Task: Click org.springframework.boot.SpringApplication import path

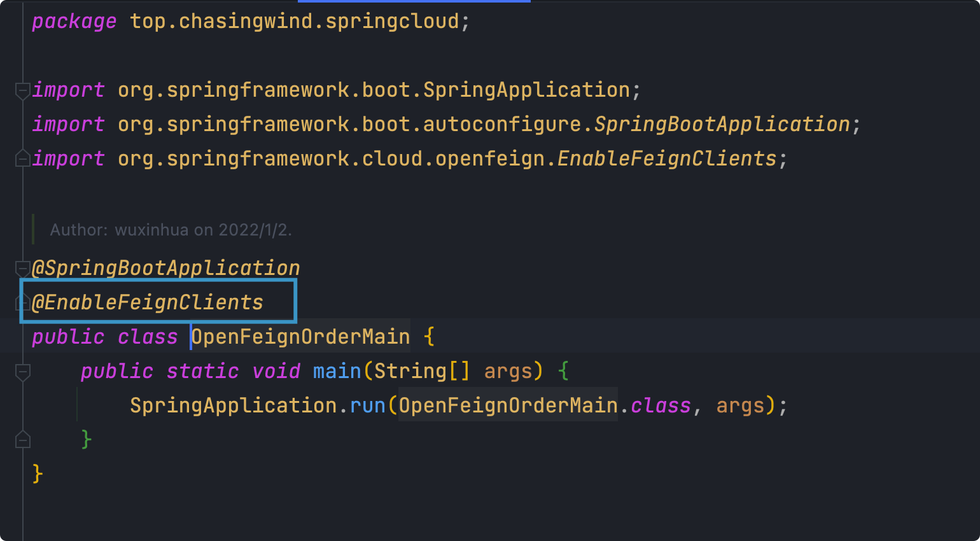Action: point(374,90)
